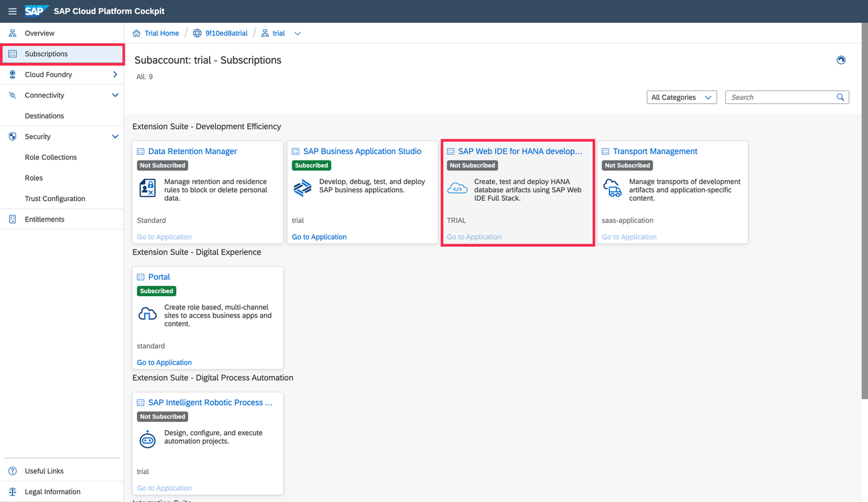
Task: Collapse the Security section chevron
Action: point(115,136)
